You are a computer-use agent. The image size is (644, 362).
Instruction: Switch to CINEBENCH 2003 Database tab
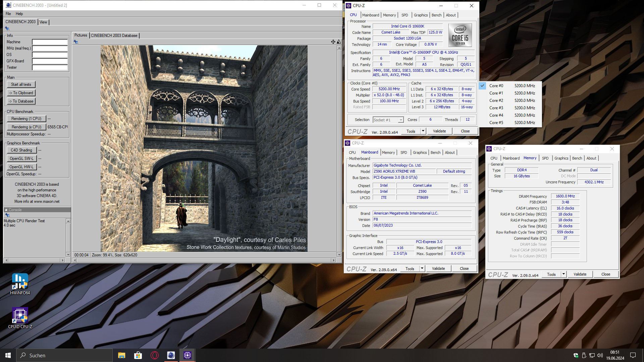coord(114,36)
